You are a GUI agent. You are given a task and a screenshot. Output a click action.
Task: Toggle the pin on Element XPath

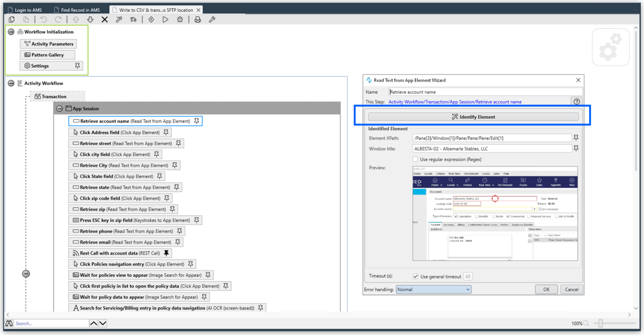click(x=576, y=138)
